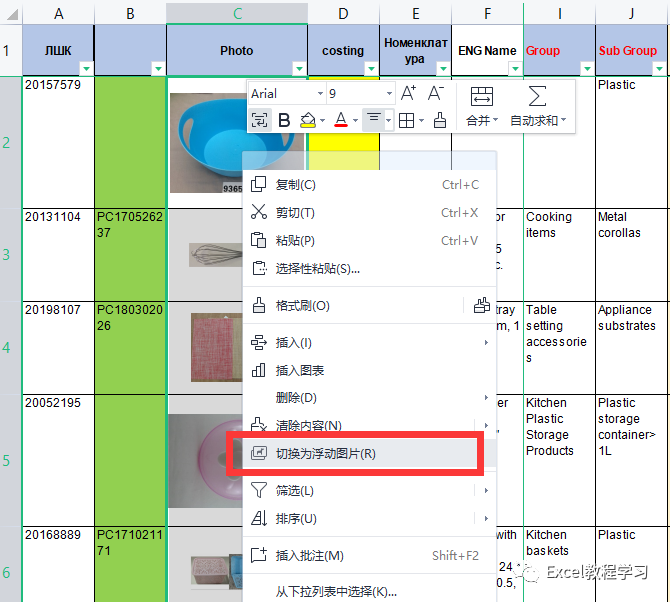Screen dimensions: 670x602
Task: Open filter dropdown on Group column
Action: point(587,68)
